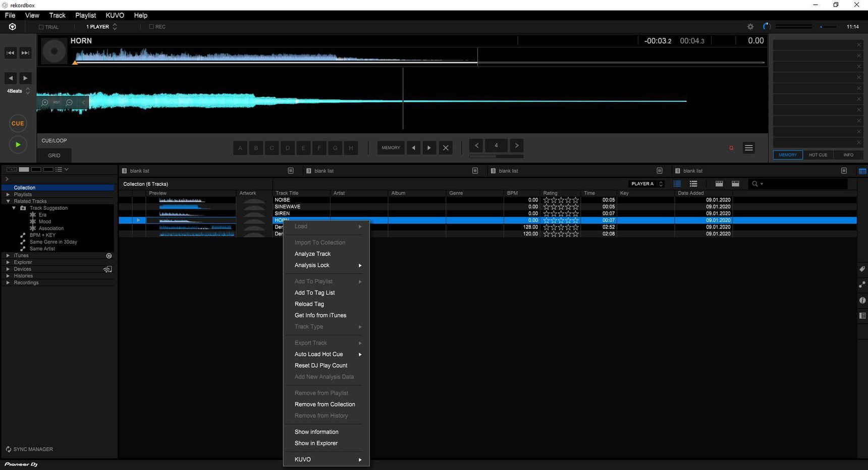Open the PLAYER A dropdown
The image size is (868, 470).
[646, 184]
